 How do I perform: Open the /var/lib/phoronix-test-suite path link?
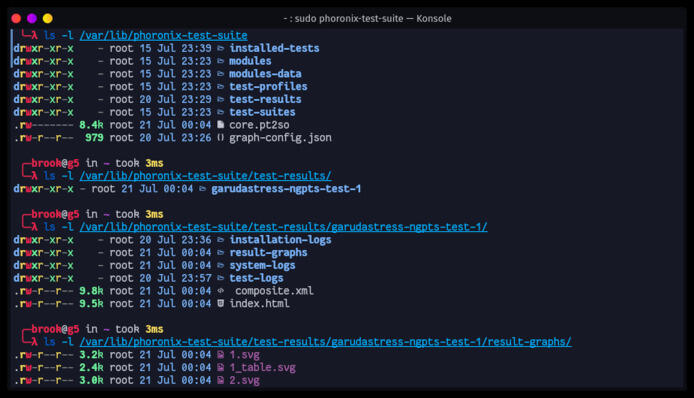163,35
